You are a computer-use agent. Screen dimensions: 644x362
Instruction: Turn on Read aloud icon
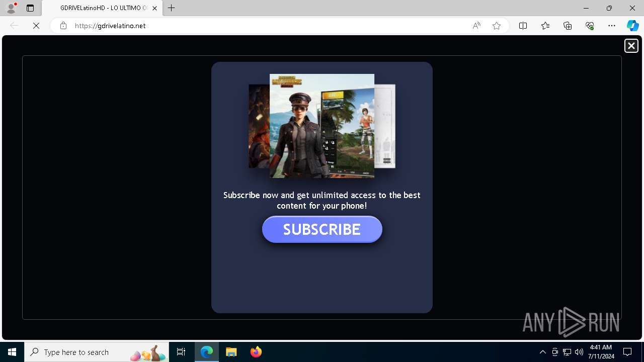[x=476, y=26]
